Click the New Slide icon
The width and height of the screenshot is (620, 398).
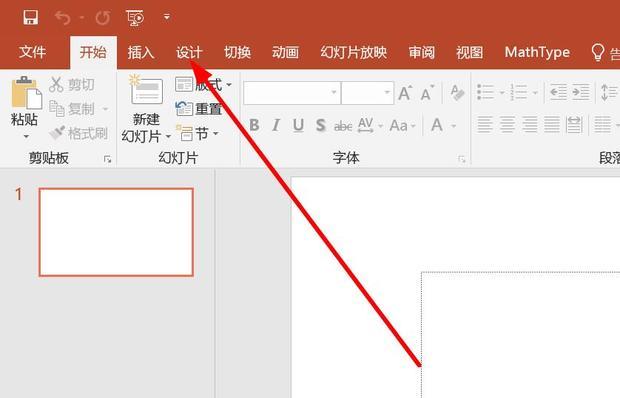click(x=146, y=90)
